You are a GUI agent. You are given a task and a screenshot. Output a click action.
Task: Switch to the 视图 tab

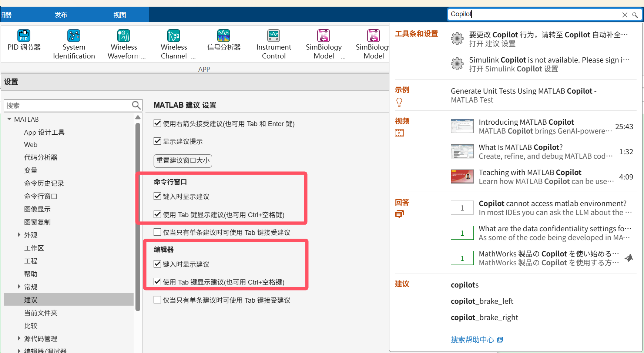120,15
